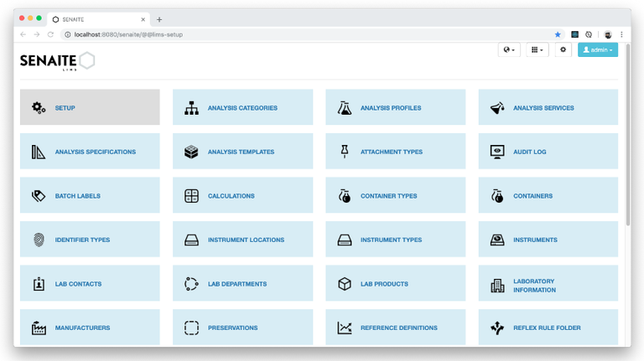Open the Analysis Categories link
The width and height of the screenshot is (644, 361).
tap(242, 107)
